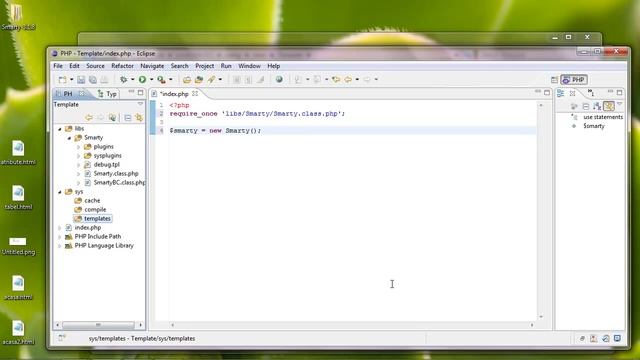This screenshot has height=360, width=640.
Task: Select the acasa.html desktop icon
Action: click(x=18, y=288)
